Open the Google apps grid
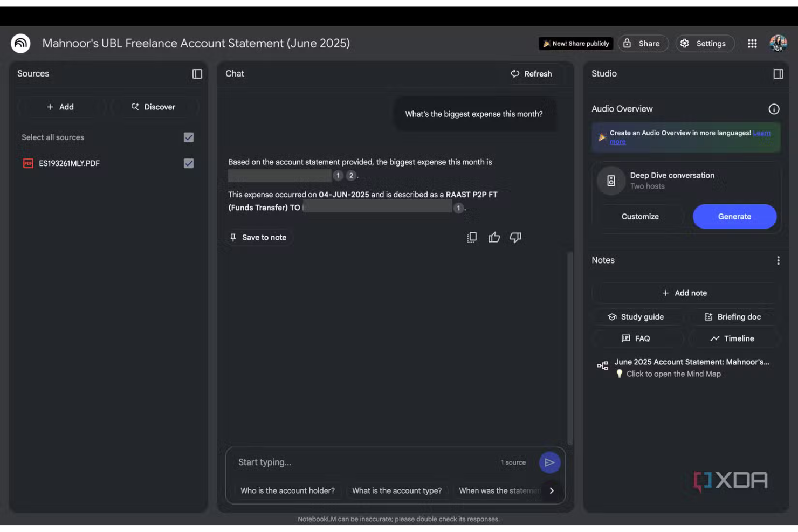Screen dimensions: 798x532 [x=752, y=43]
